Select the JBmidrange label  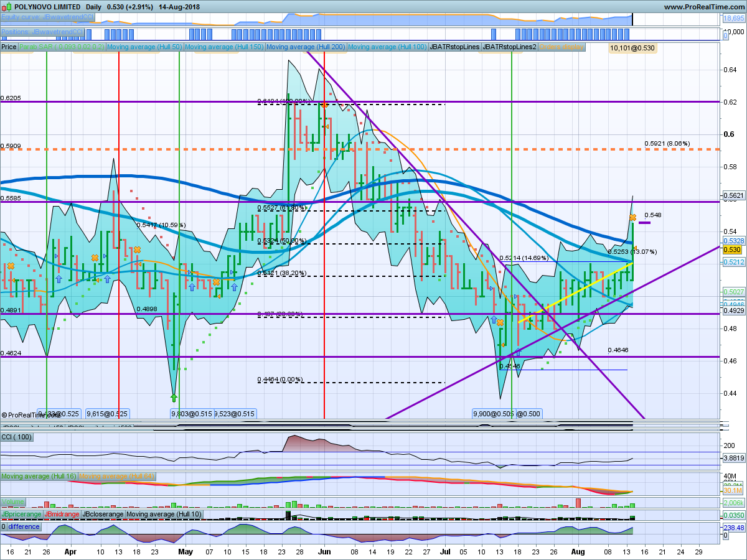click(x=62, y=514)
